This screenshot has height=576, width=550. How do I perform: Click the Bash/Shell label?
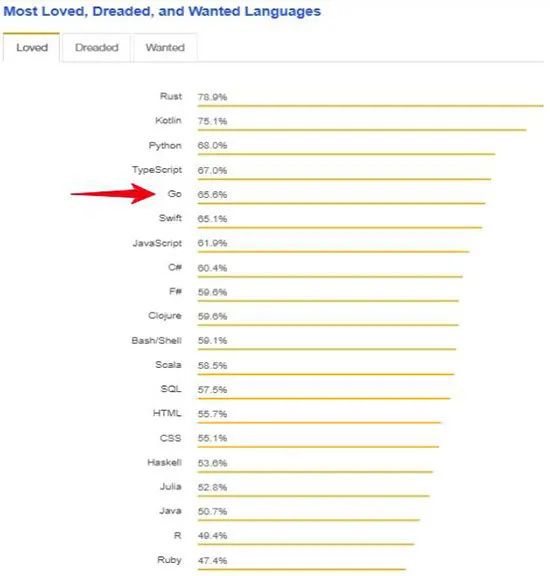[x=157, y=341]
